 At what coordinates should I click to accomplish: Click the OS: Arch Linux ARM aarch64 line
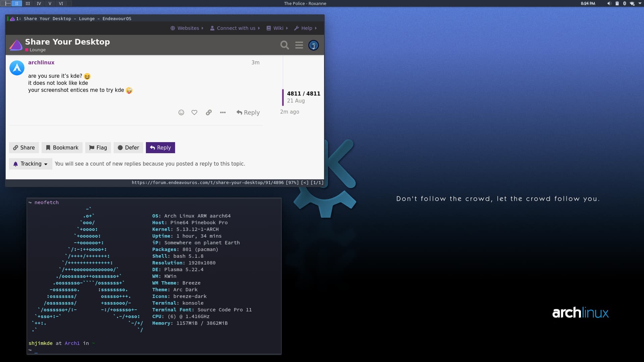click(192, 216)
